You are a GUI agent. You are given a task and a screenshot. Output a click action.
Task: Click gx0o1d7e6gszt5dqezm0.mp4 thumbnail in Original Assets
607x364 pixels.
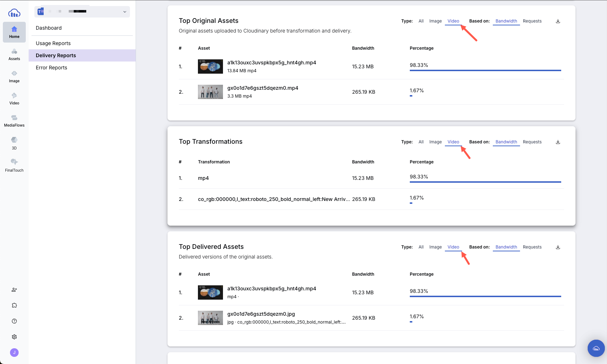(210, 92)
